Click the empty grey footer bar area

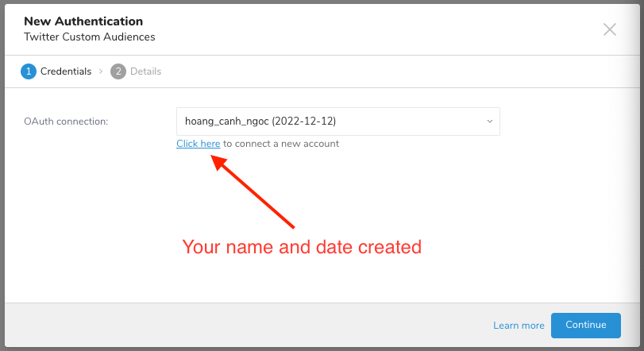(x=238, y=326)
